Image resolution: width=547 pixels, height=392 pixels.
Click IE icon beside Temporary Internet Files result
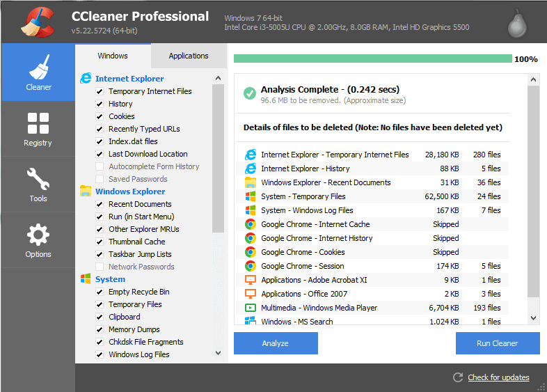(250, 155)
